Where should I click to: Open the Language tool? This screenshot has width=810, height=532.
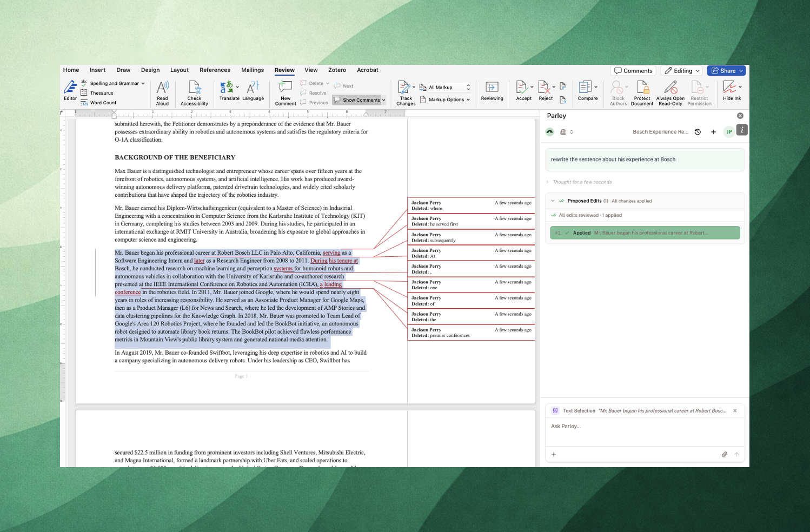pyautogui.click(x=253, y=91)
